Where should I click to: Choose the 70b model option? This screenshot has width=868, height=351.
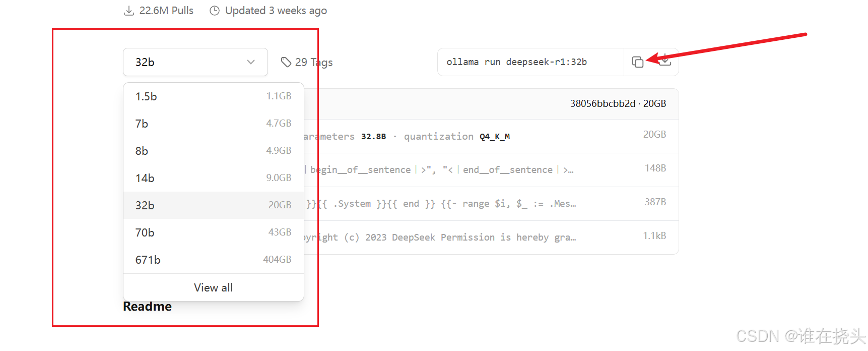214,232
